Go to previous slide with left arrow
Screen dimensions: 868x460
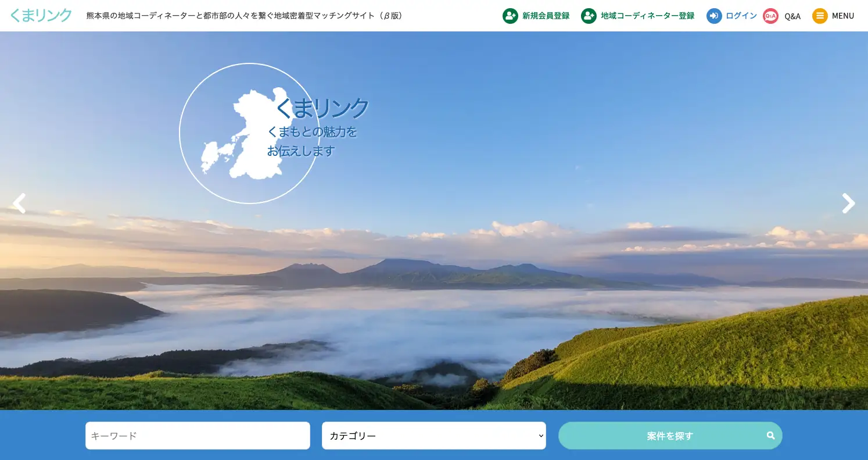pos(19,204)
